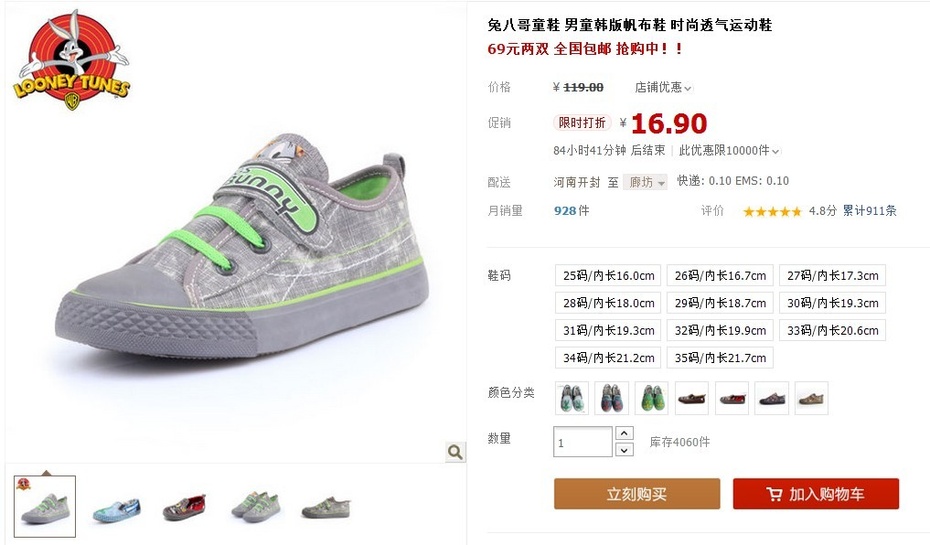The image size is (930, 545).
Task: Click the 立刻购买 button
Action: click(x=637, y=494)
